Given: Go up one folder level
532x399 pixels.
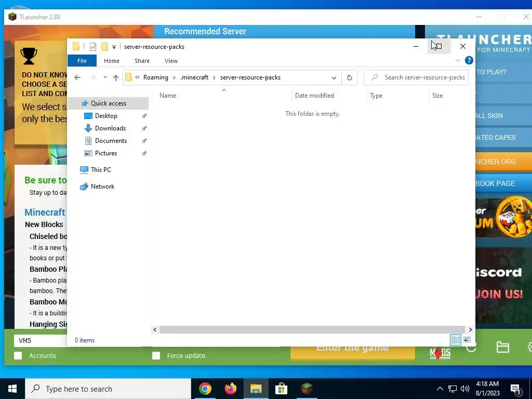Looking at the screenshot, I should [x=116, y=77].
